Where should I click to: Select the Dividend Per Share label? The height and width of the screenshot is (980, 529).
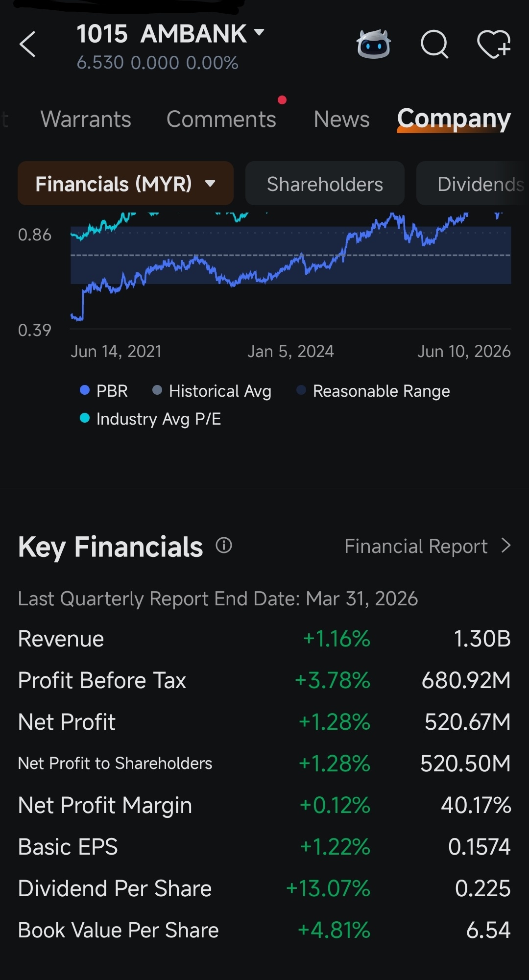[x=115, y=888]
